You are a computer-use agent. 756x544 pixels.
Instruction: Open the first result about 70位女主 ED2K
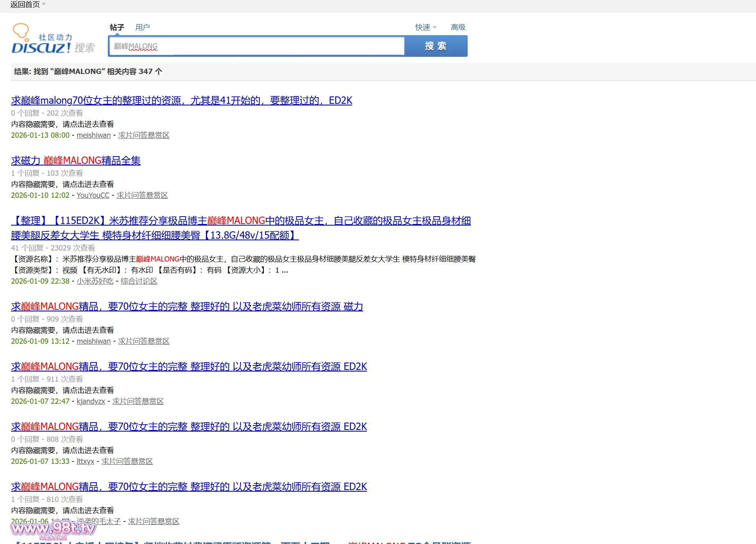181,101
